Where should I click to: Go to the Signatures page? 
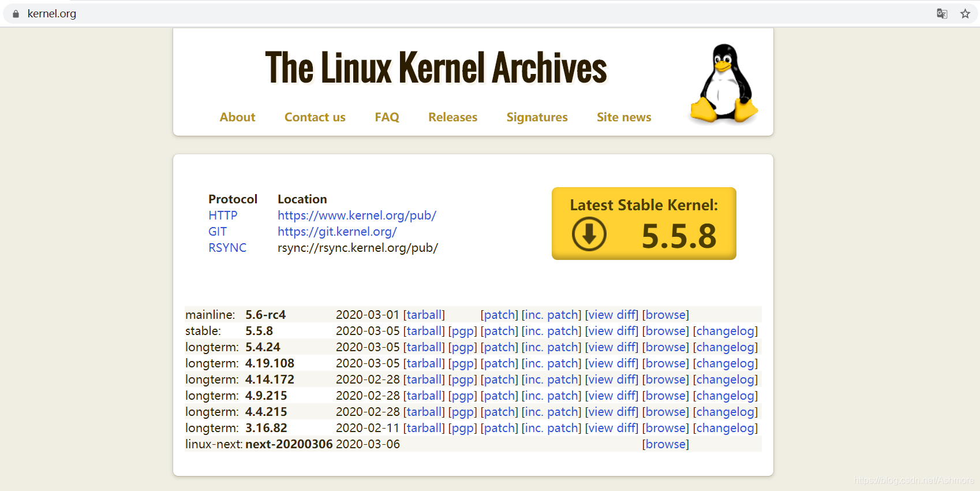[537, 117]
